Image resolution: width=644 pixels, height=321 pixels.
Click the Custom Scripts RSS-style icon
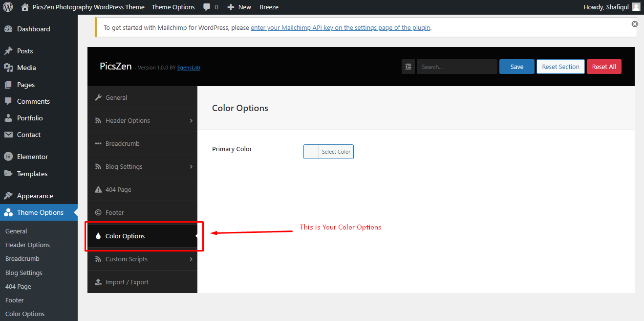click(x=98, y=259)
